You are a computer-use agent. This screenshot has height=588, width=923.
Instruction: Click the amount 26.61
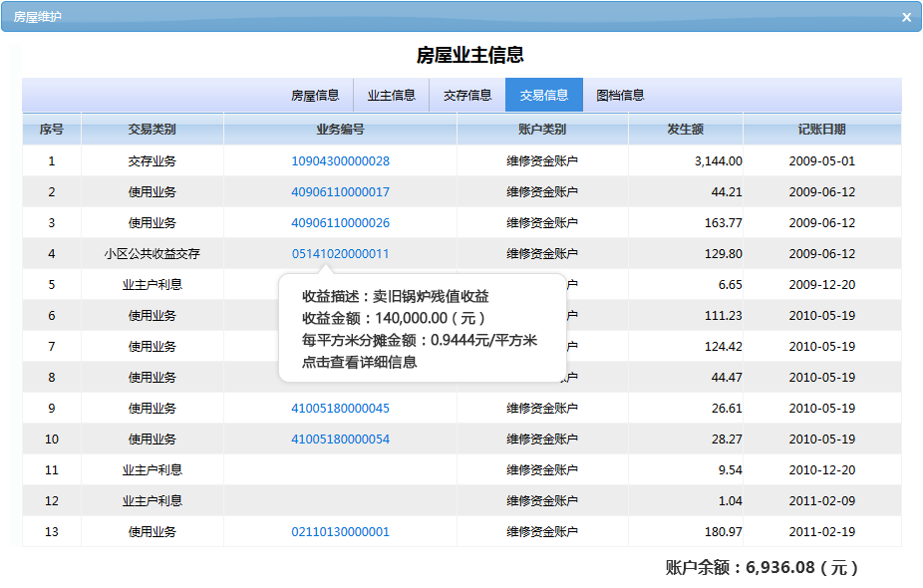click(x=727, y=409)
